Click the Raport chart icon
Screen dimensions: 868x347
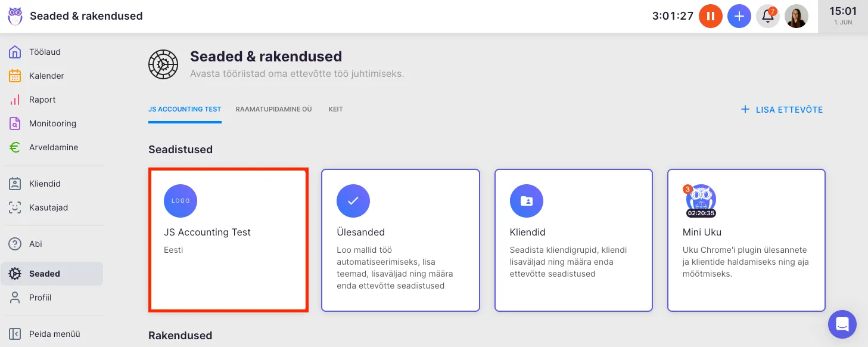(x=15, y=100)
